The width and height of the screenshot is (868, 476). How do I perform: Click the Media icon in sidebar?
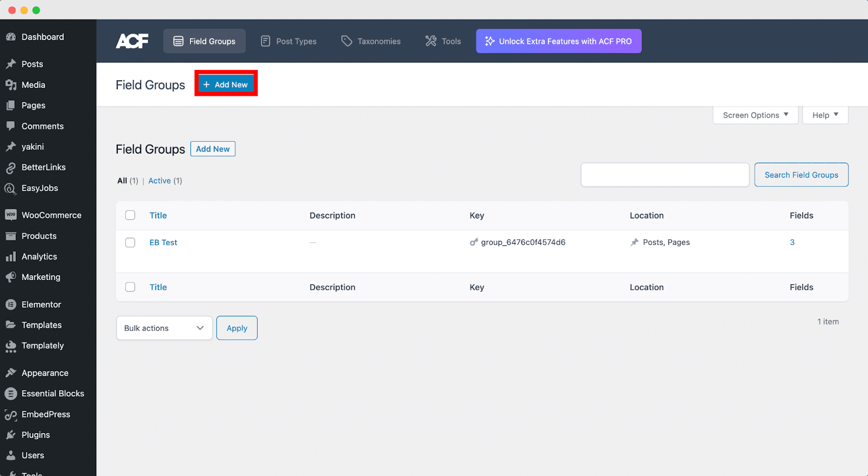[11, 85]
